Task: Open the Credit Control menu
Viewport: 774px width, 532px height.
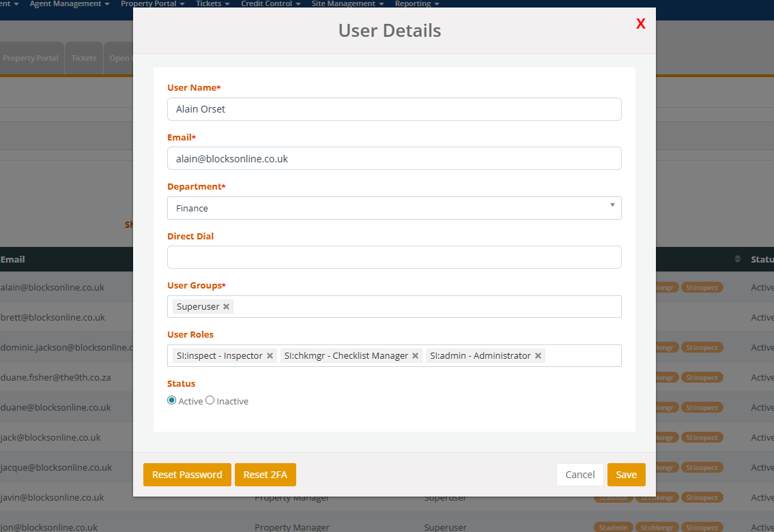Action: (x=270, y=4)
